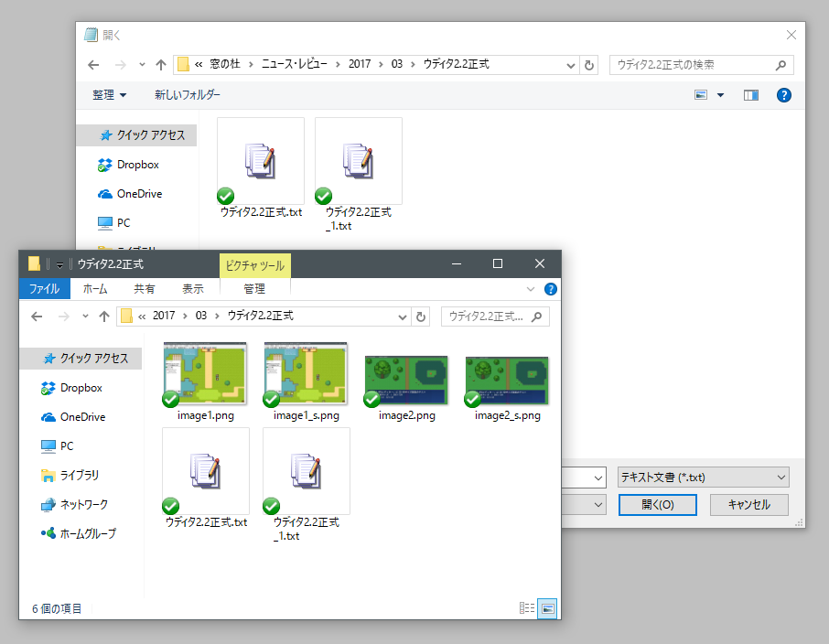This screenshot has width=829, height=644.
Task: Click 03 in Explorer breadcrumb
Action: [201, 317]
